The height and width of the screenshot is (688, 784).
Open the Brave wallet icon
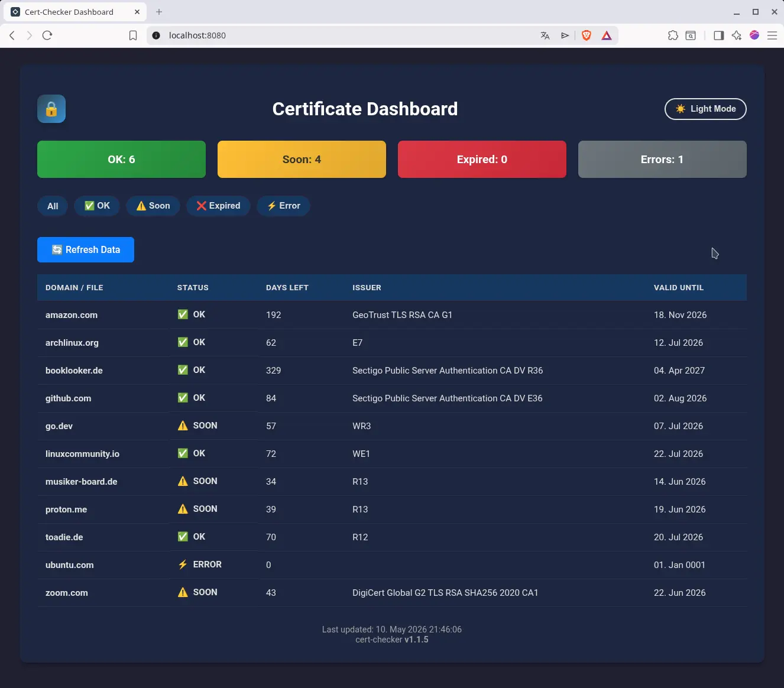click(x=691, y=35)
